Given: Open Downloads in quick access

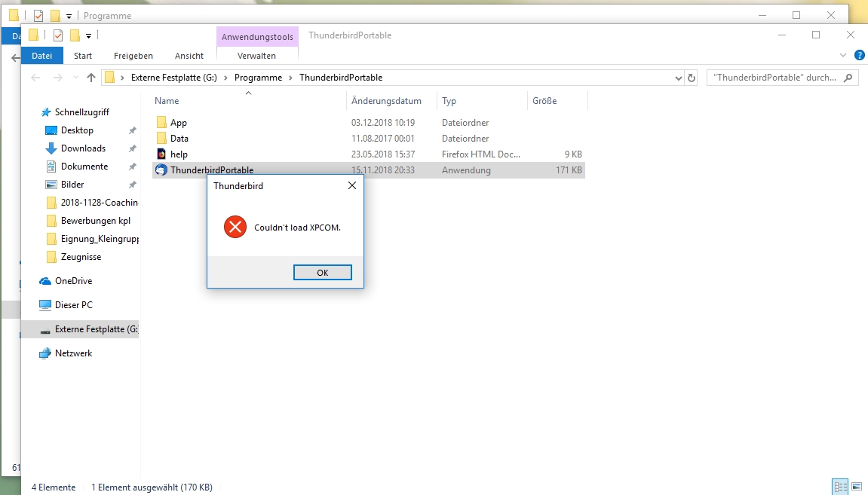Looking at the screenshot, I should [83, 148].
